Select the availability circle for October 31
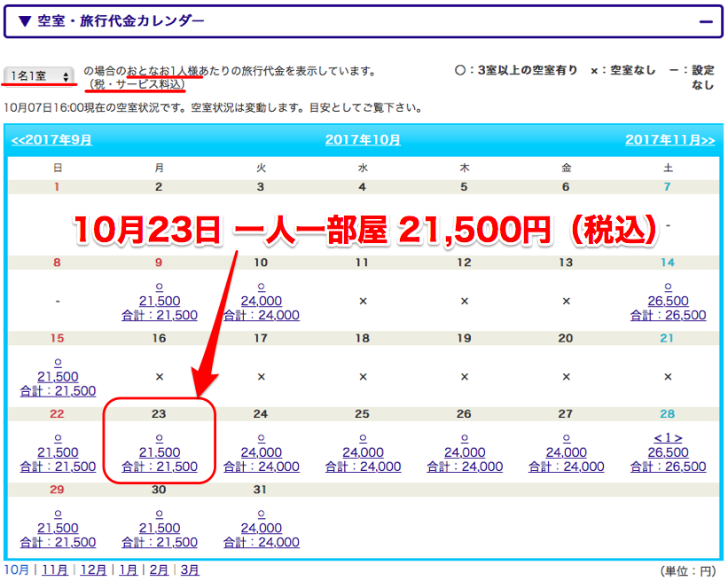The width and height of the screenshot is (728, 581). pyautogui.click(x=261, y=514)
